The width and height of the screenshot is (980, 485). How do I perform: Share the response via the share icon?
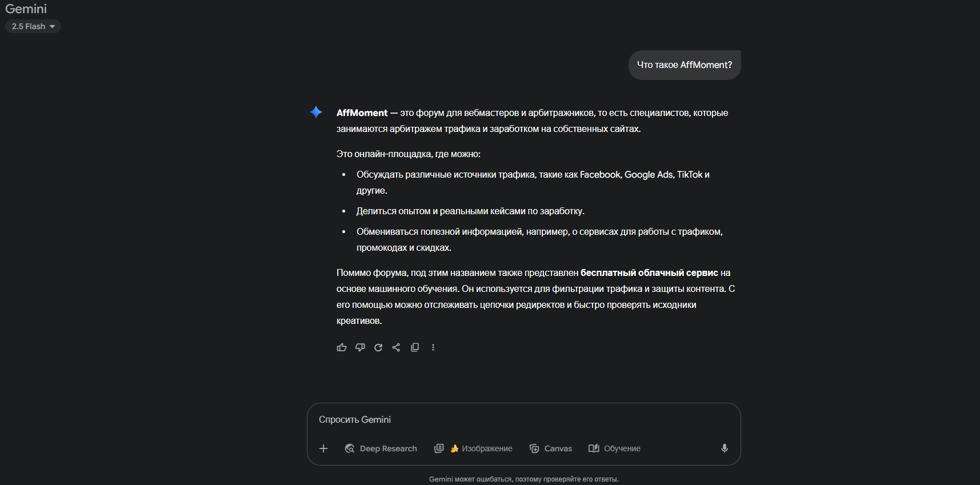click(x=397, y=347)
